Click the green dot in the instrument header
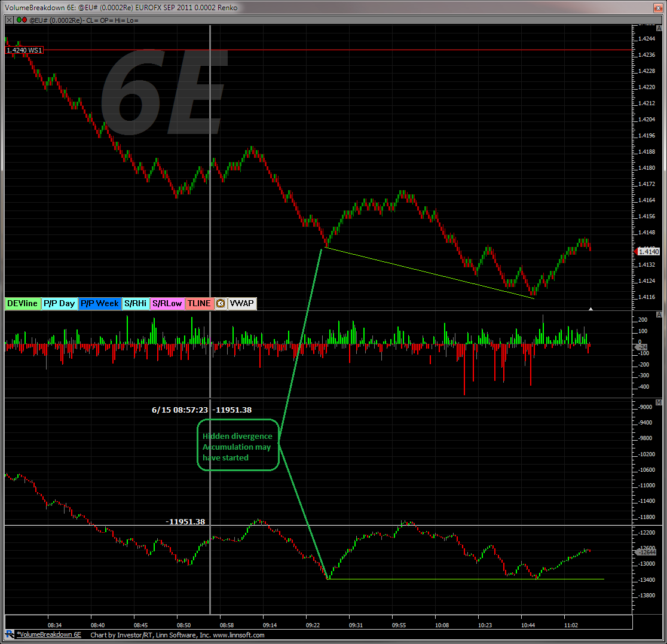The height and width of the screenshot is (644, 667). click(x=19, y=20)
